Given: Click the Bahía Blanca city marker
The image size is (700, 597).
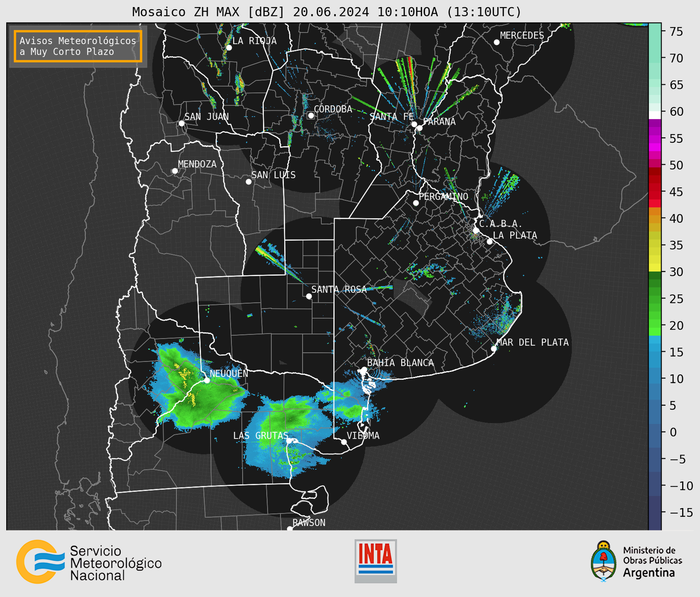Looking at the screenshot, I should tap(364, 369).
